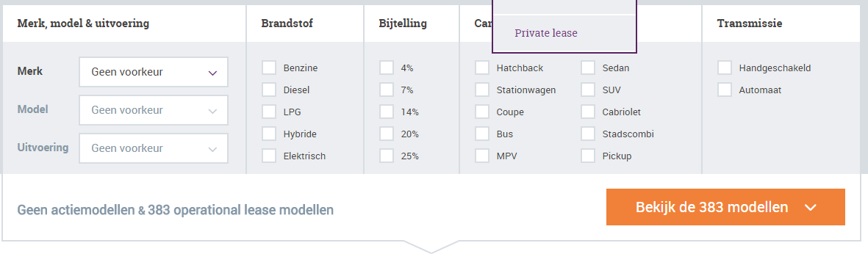The image size is (868, 265).
Task: Open the Model Geen voorkeur dropdown
Action: point(154,110)
